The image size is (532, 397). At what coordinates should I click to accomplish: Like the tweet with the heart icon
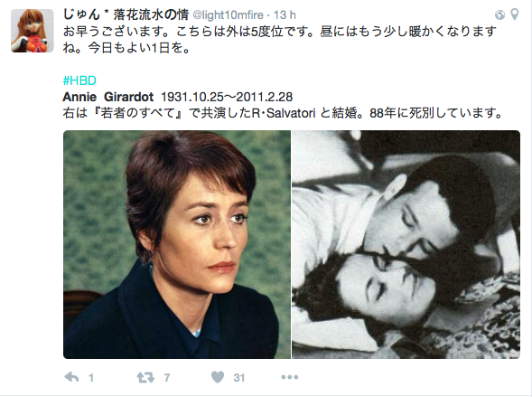(x=218, y=377)
